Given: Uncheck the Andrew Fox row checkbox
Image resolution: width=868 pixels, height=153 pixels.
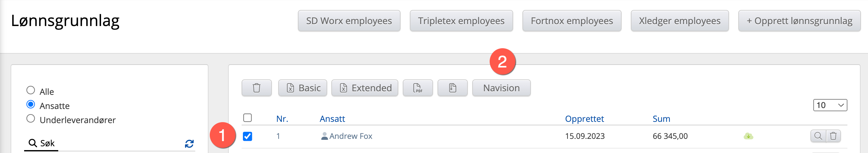Looking at the screenshot, I should pos(247,136).
